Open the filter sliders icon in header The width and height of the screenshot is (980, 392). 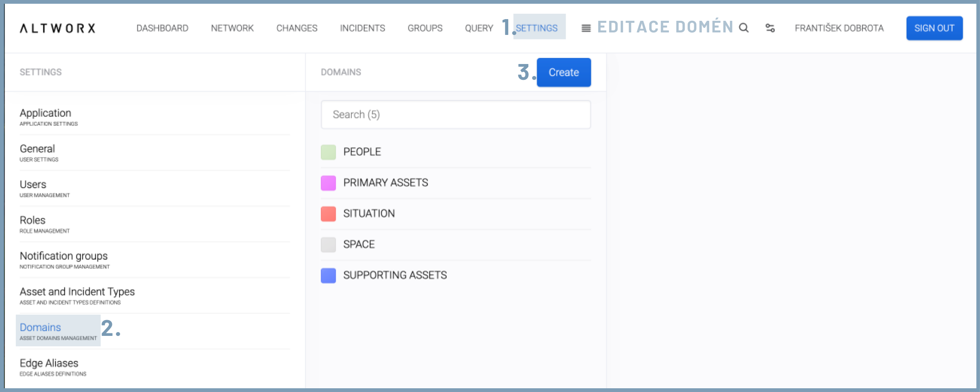tap(770, 28)
